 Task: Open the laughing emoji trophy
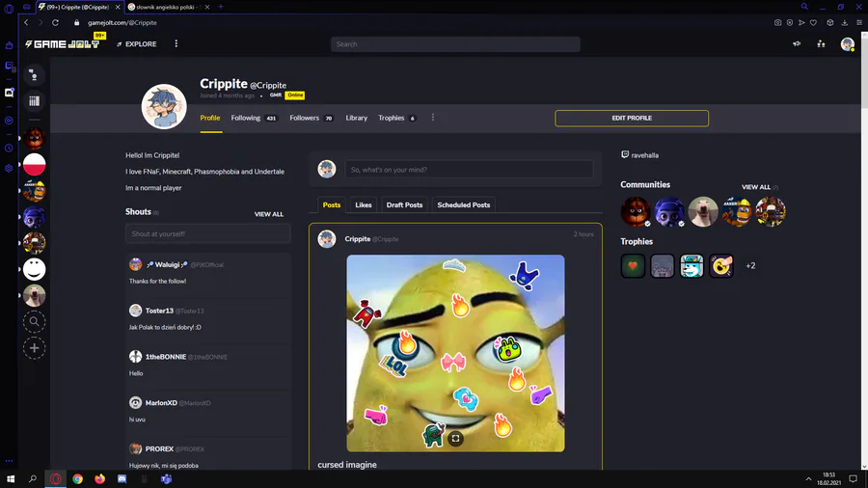click(721, 266)
